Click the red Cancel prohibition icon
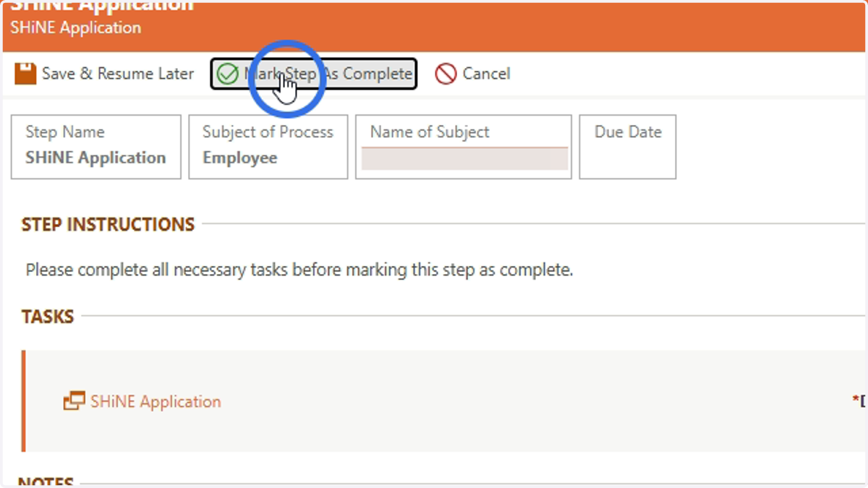The width and height of the screenshot is (868, 488). pyautogui.click(x=446, y=74)
